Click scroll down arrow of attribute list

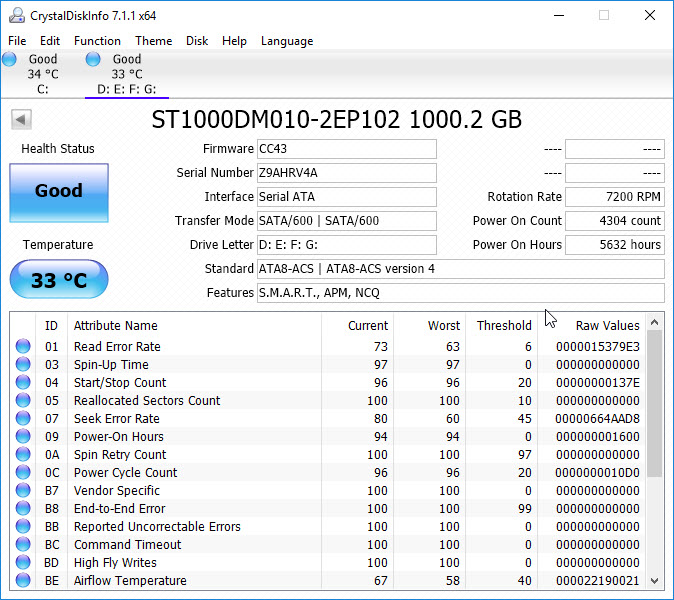pyautogui.click(x=654, y=581)
